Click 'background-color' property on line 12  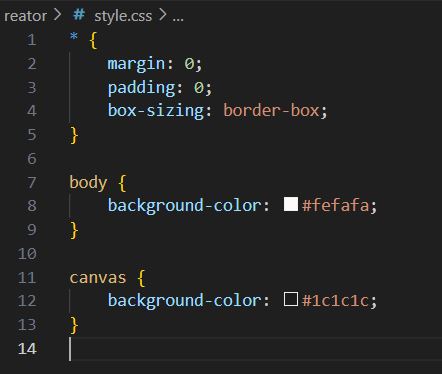(x=184, y=301)
